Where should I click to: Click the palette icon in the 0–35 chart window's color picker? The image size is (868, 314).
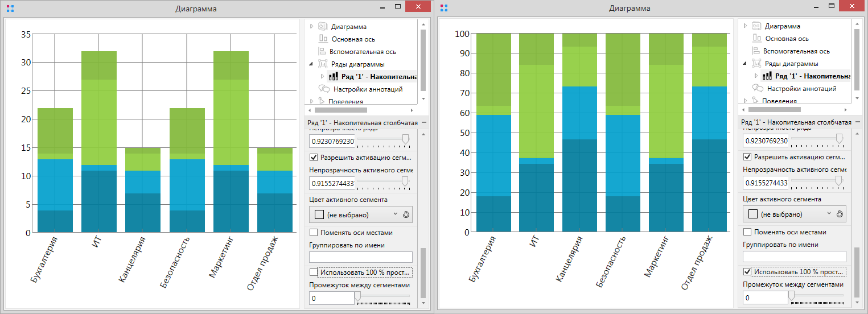(x=406, y=215)
